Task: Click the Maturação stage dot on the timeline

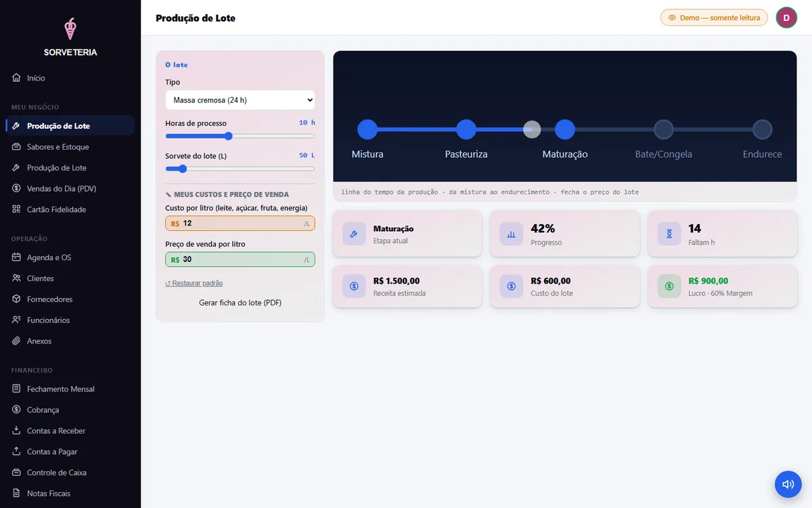Action: (x=565, y=129)
